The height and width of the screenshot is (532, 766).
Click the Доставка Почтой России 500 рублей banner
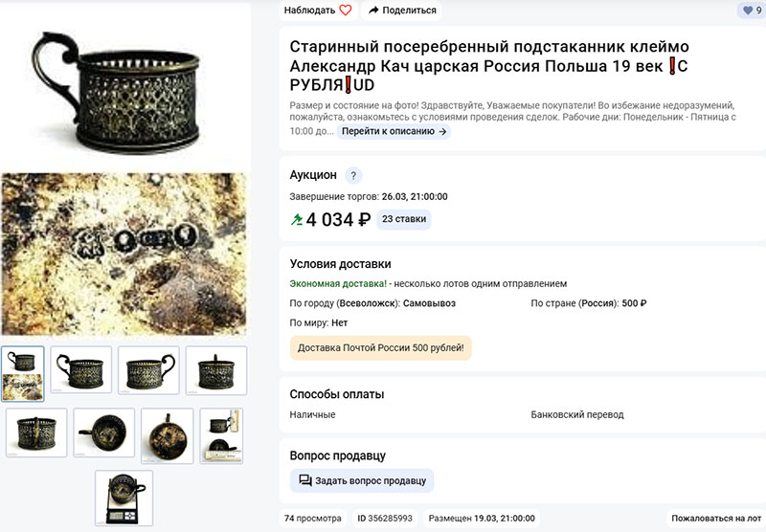tap(380, 348)
